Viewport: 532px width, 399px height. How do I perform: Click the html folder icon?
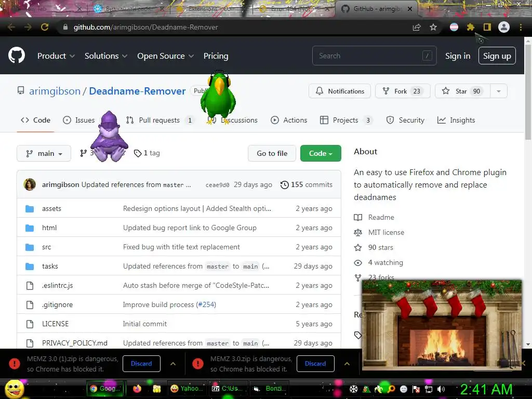click(x=30, y=228)
